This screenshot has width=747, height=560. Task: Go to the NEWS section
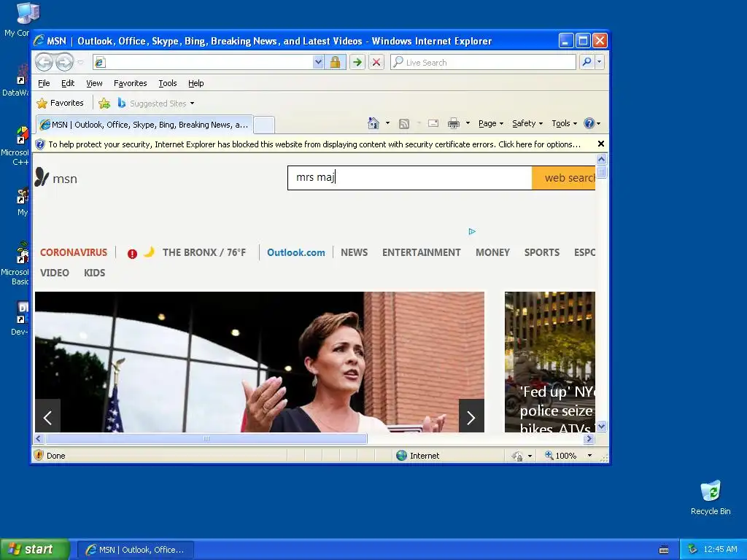click(354, 252)
